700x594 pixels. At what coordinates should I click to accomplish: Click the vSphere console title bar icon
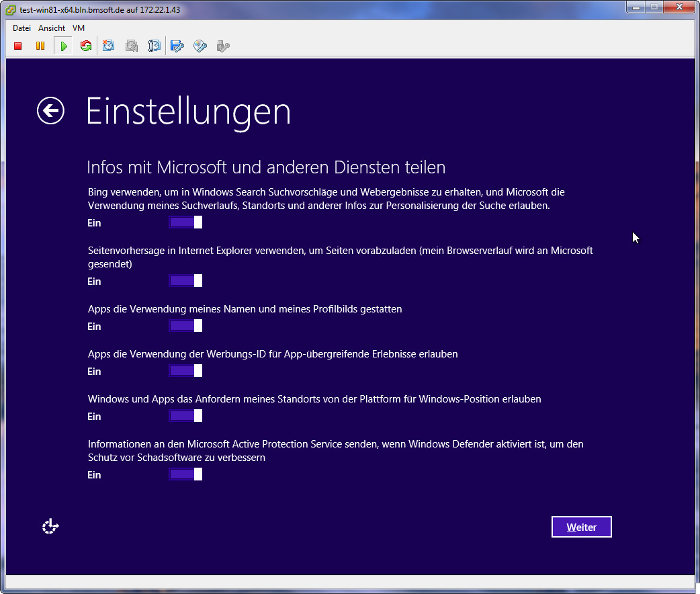pos(11,10)
